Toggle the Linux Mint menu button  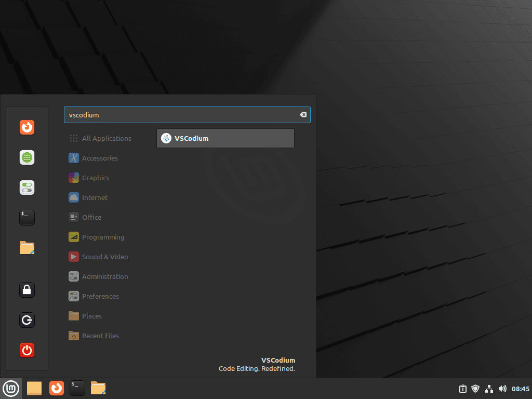point(11,389)
